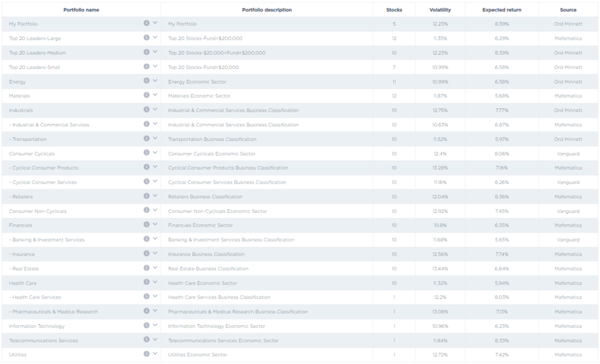Expand Industrials row chevron
The width and height of the screenshot is (600, 364).
(155, 109)
